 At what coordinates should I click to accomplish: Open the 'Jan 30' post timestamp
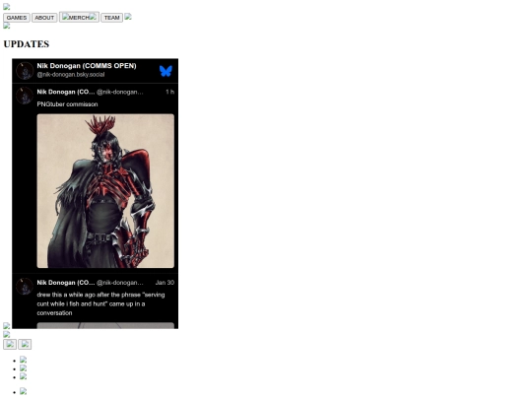(165, 283)
